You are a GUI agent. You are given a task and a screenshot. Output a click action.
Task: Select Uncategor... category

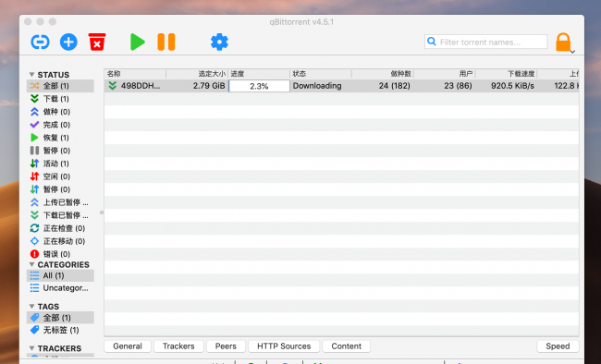pyautogui.click(x=60, y=288)
